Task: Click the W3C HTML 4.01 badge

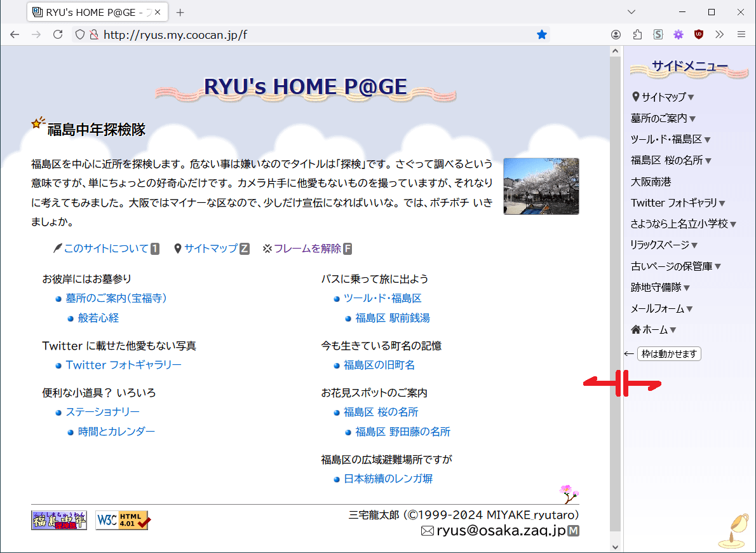Action: pos(123,520)
